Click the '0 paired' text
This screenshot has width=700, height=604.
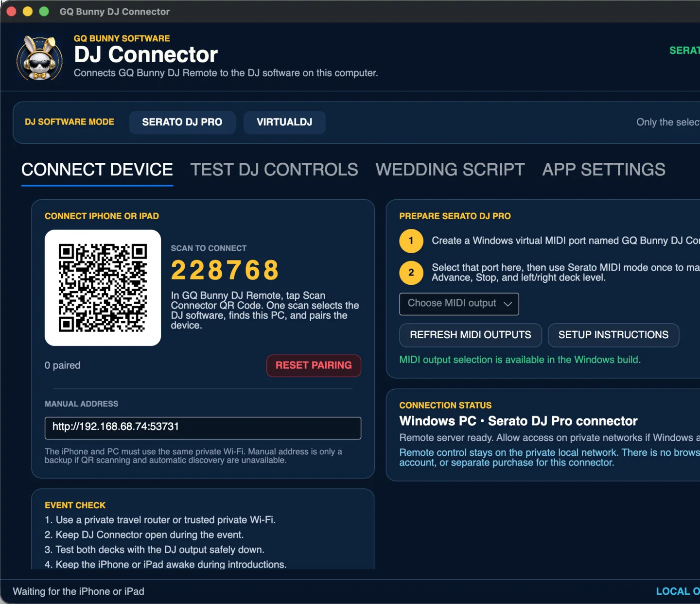coord(63,365)
